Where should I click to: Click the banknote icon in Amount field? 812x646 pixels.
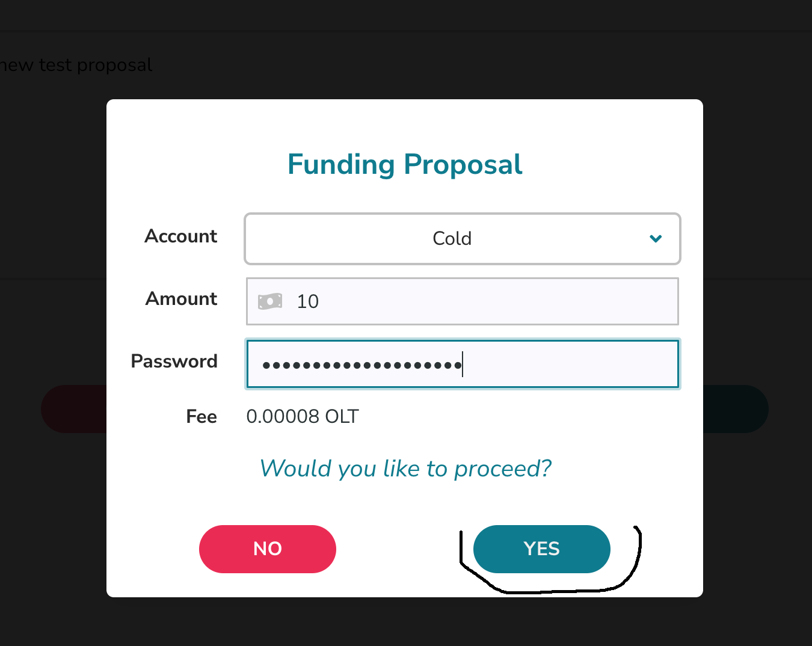click(x=270, y=301)
